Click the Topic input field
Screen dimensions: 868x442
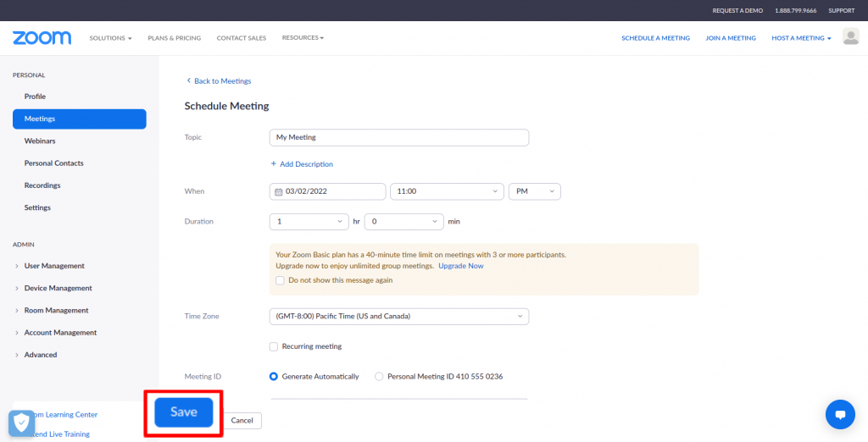(x=398, y=137)
